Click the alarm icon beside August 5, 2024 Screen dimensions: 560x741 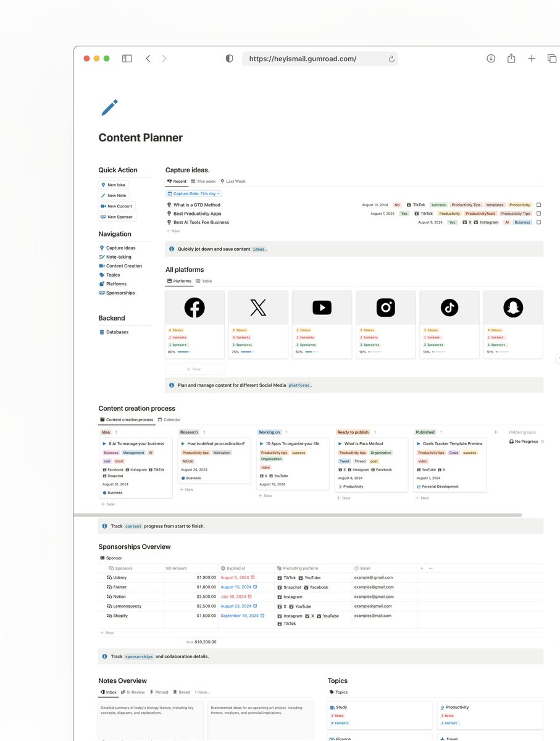253,577
